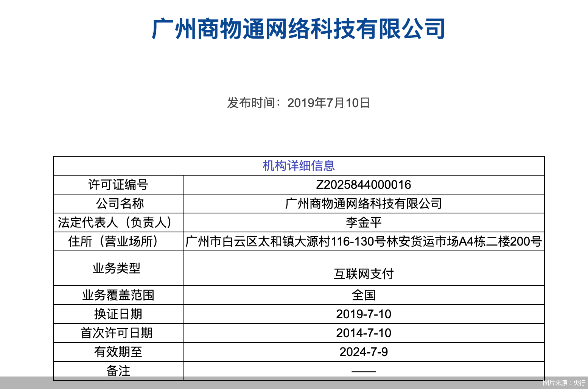Click the 备注 label cell

coord(118,370)
